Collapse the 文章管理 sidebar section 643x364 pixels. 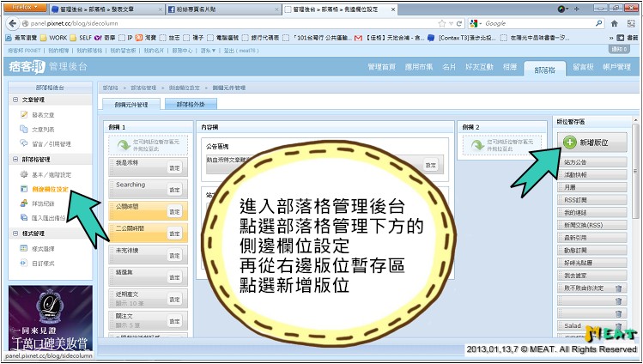tap(15, 100)
